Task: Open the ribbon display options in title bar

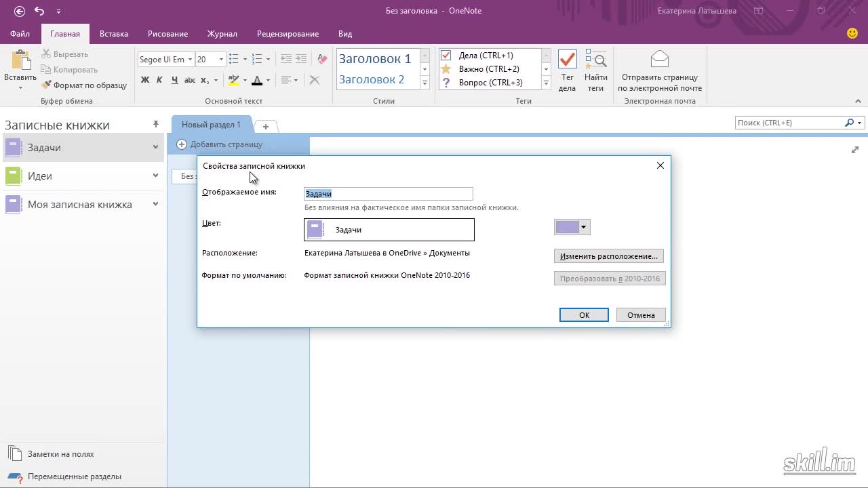Action: click(x=759, y=11)
